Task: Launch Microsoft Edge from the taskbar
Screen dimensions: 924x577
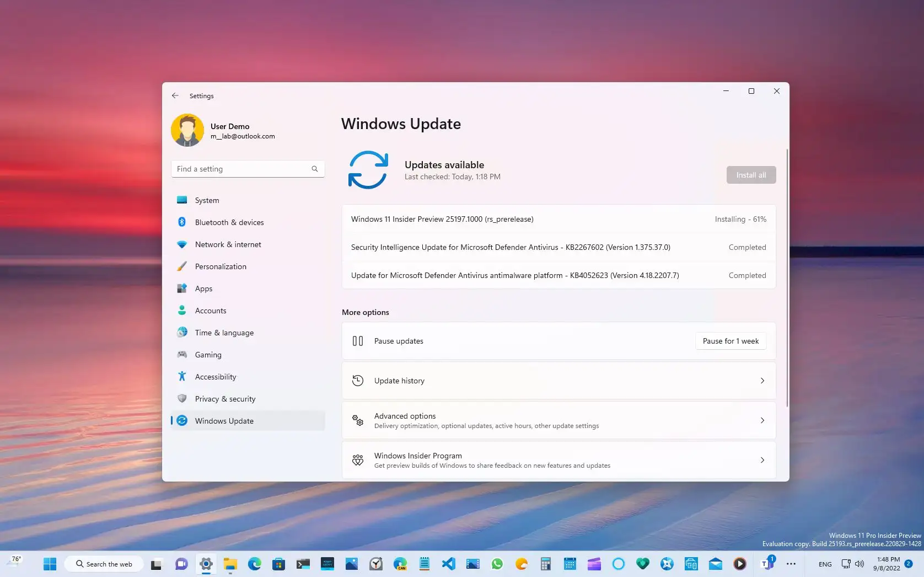Action: tap(254, 564)
